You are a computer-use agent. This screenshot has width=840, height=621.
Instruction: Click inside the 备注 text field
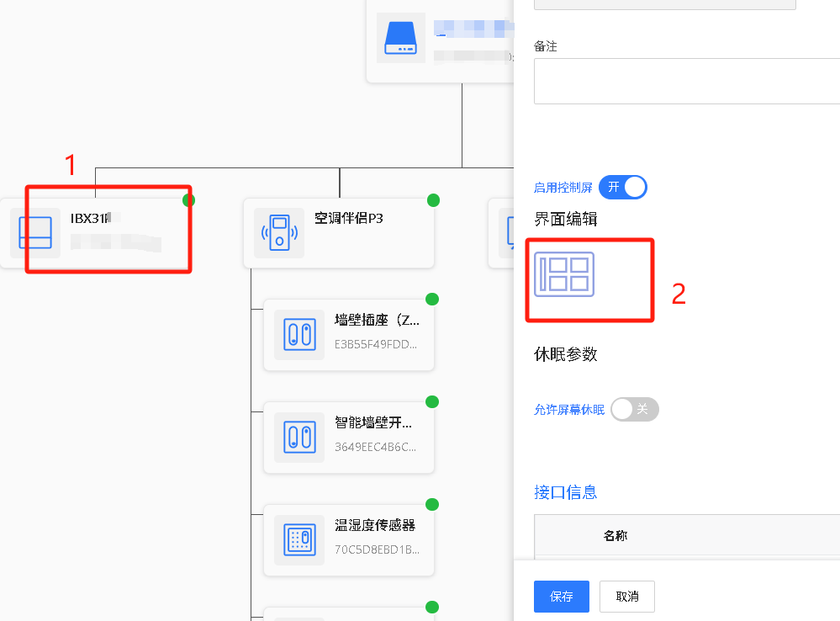click(x=686, y=81)
